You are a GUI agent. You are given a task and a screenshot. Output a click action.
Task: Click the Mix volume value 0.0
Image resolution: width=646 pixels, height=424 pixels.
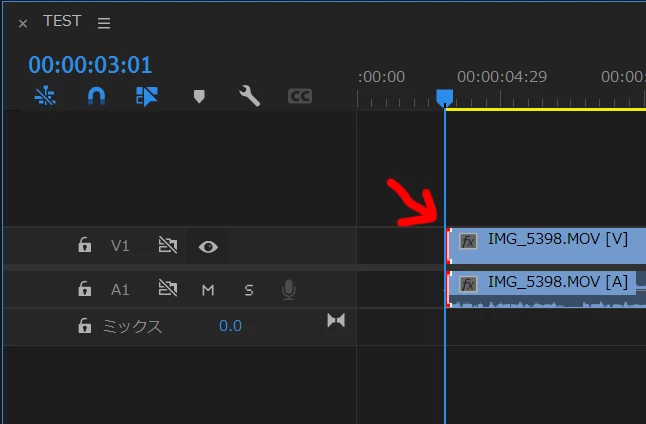click(230, 326)
